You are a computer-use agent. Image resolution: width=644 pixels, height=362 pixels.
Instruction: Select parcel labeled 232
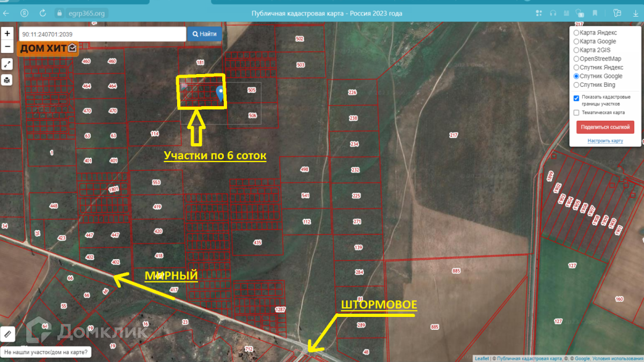point(355,169)
